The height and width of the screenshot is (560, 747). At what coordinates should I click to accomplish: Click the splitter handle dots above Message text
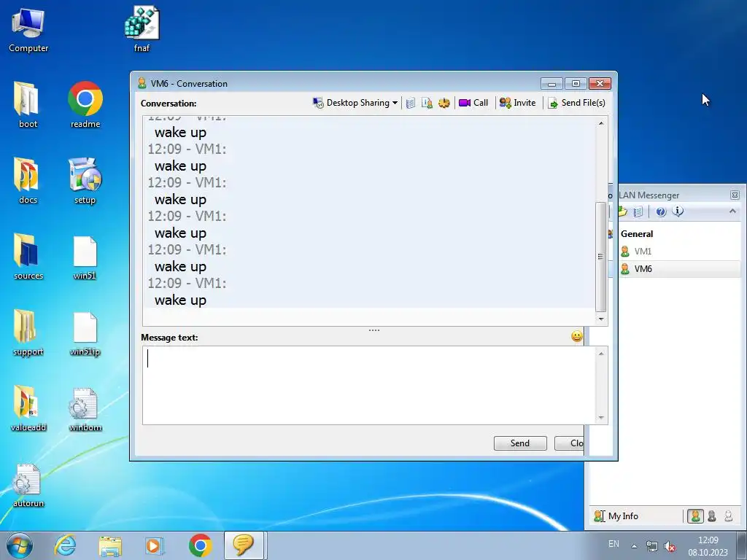pyautogui.click(x=374, y=330)
